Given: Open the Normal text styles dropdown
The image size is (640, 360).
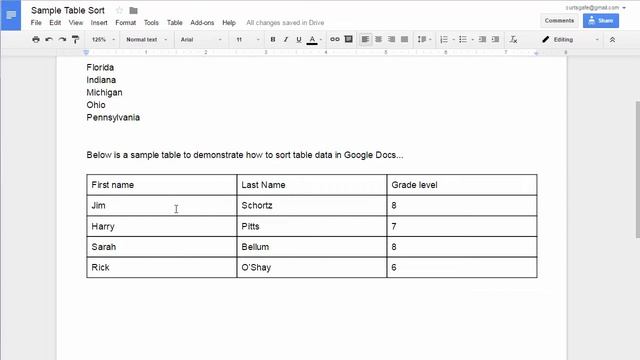Looking at the screenshot, I should [x=147, y=40].
